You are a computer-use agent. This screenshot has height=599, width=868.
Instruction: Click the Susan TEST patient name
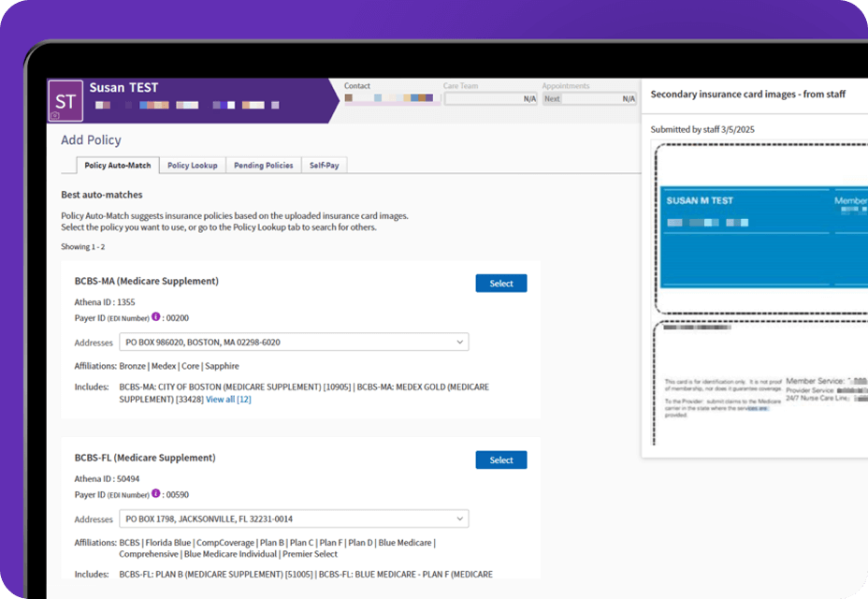pyautogui.click(x=124, y=88)
